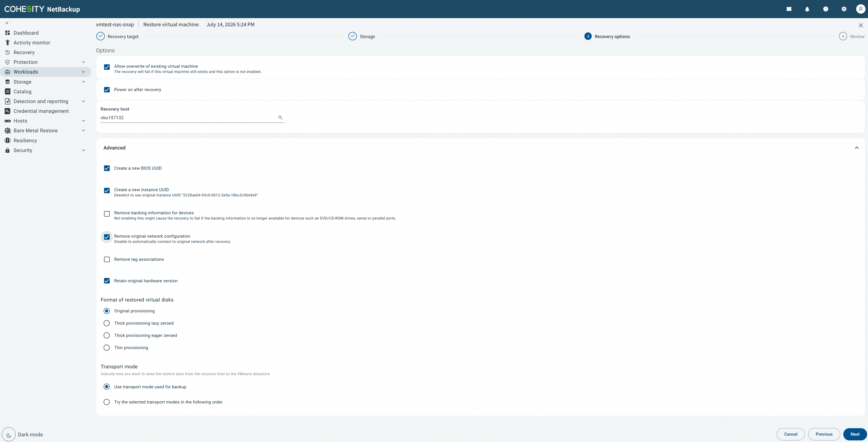Click the Activity monitor icon

tap(7, 42)
